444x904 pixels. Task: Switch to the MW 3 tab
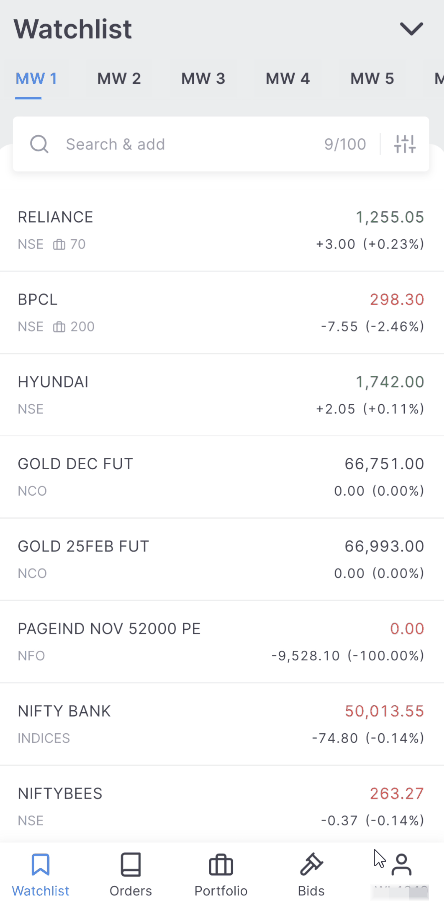tap(203, 78)
